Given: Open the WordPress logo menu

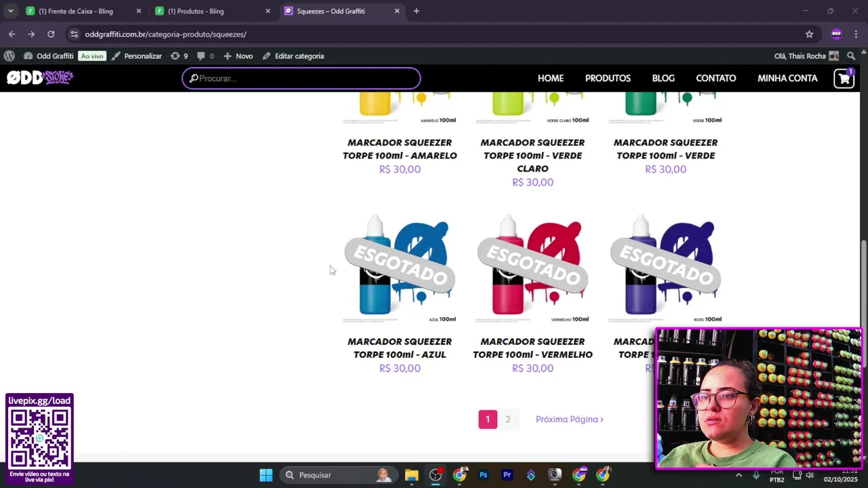Looking at the screenshot, I should click(9, 56).
